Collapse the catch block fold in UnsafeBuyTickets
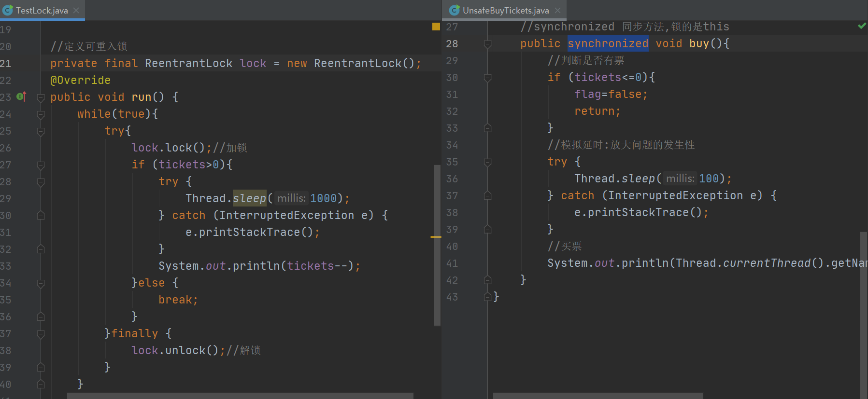 pyautogui.click(x=488, y=195)
